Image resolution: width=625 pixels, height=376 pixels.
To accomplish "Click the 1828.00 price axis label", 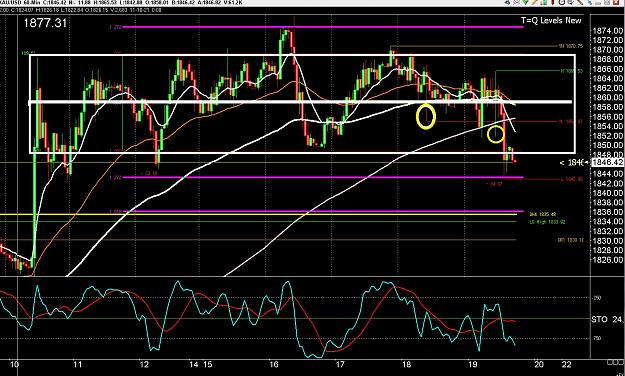I will click(x=607, y=251).
